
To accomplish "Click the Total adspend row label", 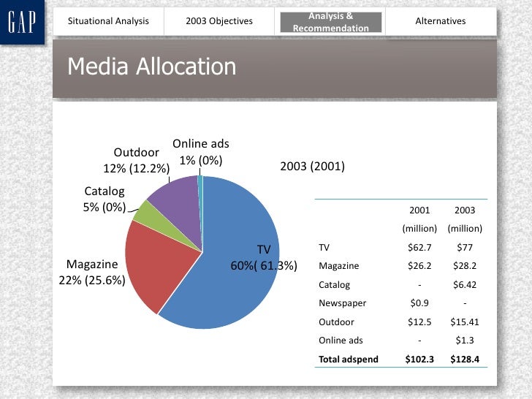I will click(349, 360).
